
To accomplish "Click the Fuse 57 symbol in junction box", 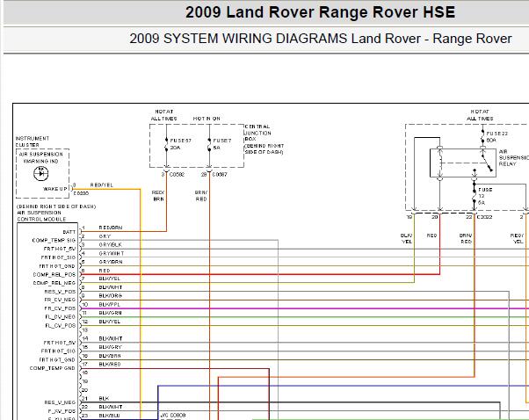I will pos(166,144).
